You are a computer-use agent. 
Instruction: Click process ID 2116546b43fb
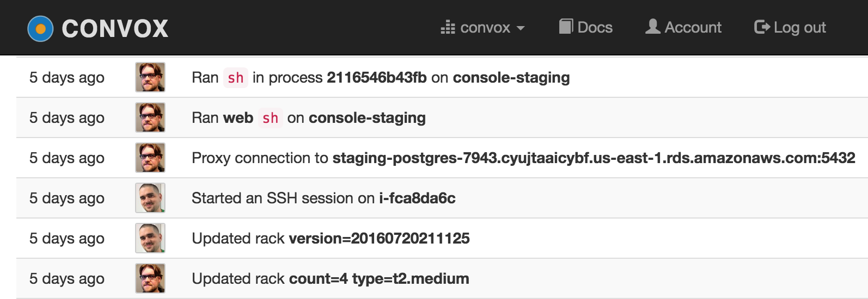pyautogui.click(x=377, y=78)
